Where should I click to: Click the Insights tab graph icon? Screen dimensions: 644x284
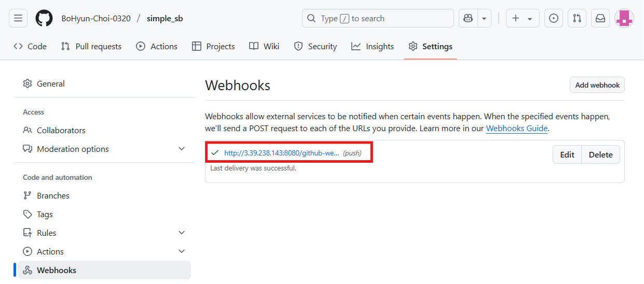[356, 46]
